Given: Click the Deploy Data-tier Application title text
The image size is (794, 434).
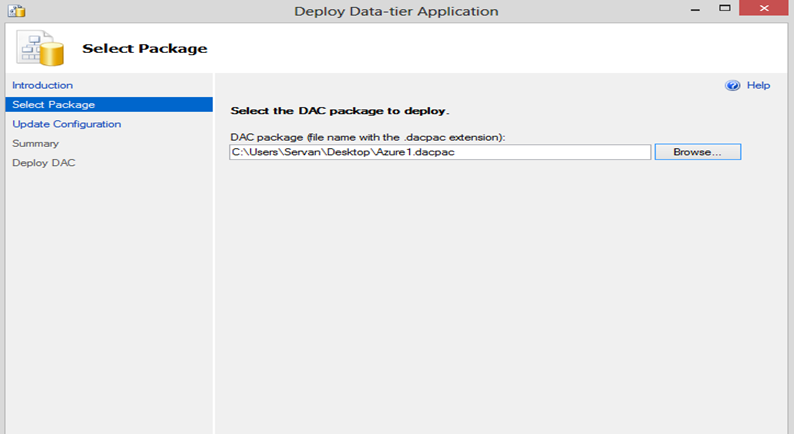Looking at the screenshot, I should (x=396, y=11).
